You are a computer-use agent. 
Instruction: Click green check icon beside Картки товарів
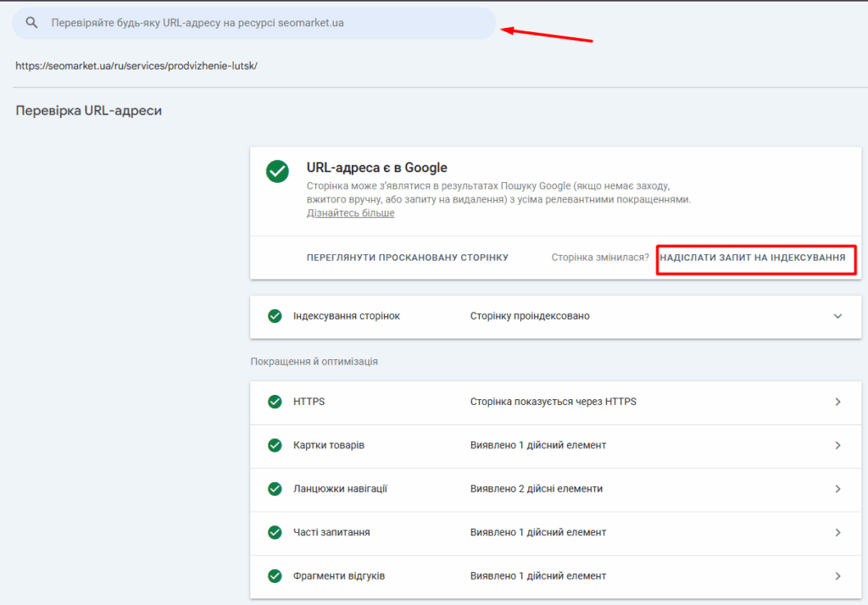[x=275, y=445]
